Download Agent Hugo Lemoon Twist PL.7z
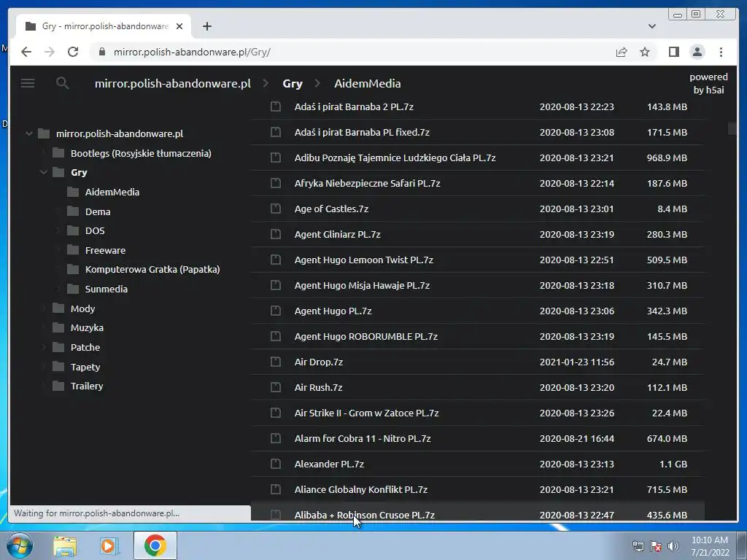Image resolution: width=747 pixels, height=560 pixels. tap(364, 260)
